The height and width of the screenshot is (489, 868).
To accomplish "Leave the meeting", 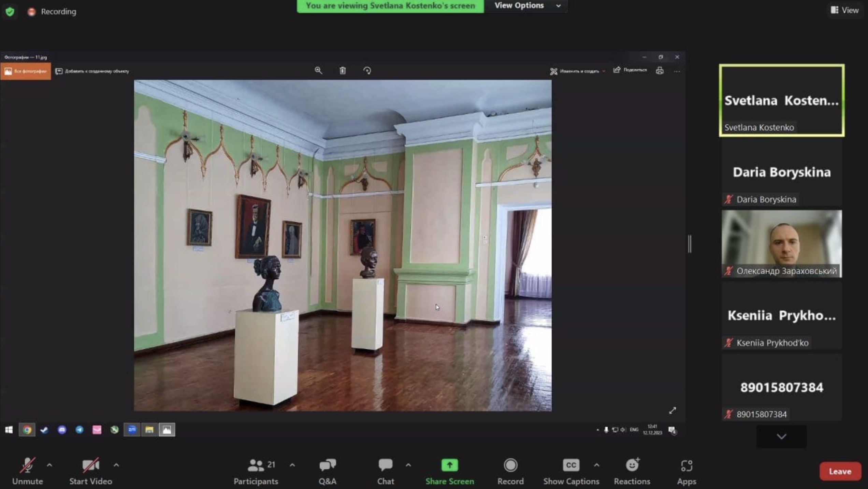I will [x=840, y=471].
